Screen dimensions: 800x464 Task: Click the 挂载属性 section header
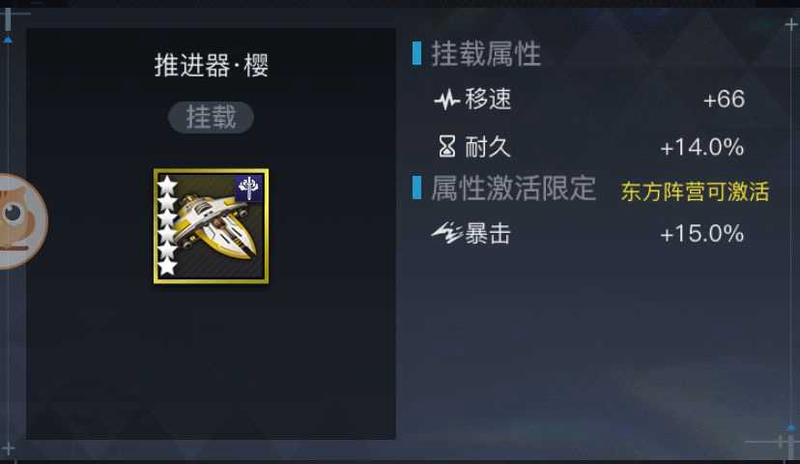click(x=486, y=54)
